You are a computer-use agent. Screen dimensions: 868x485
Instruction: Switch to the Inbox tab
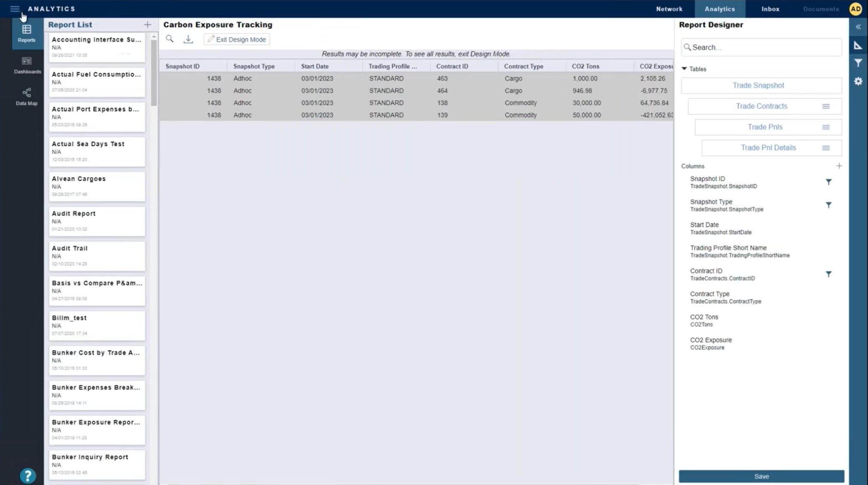tap(770, 9)
